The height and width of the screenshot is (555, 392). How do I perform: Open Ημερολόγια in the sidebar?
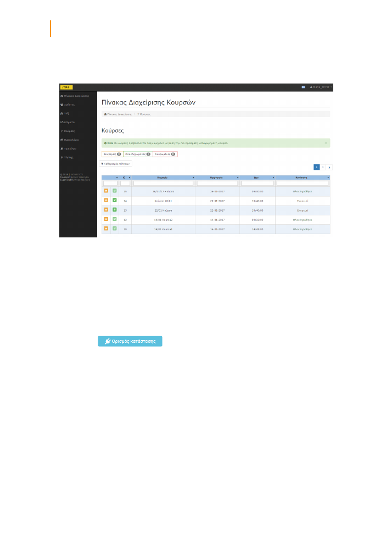click(x=69, y=140)
